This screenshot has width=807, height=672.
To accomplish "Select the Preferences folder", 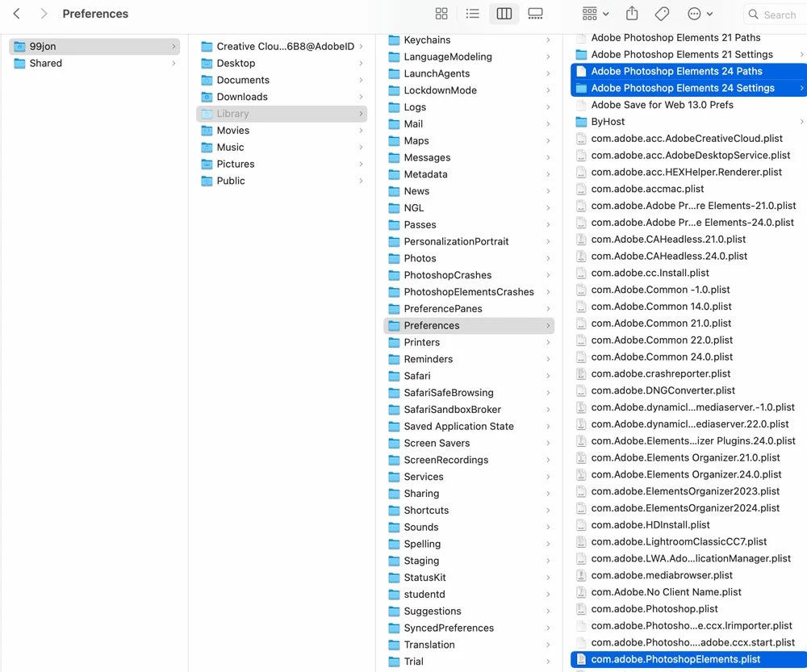I will [x=469, y=326].
